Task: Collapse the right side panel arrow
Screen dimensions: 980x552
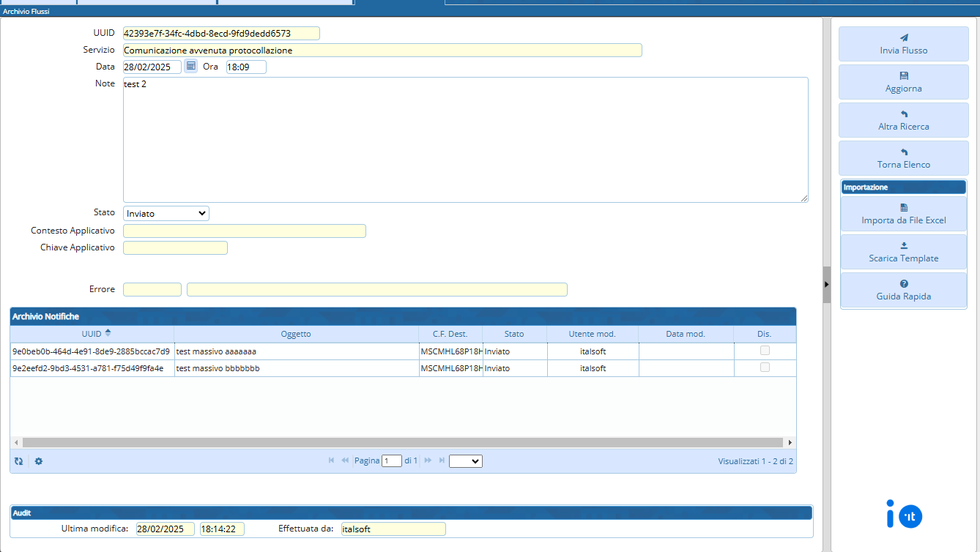Action: [x=826, y=284]
